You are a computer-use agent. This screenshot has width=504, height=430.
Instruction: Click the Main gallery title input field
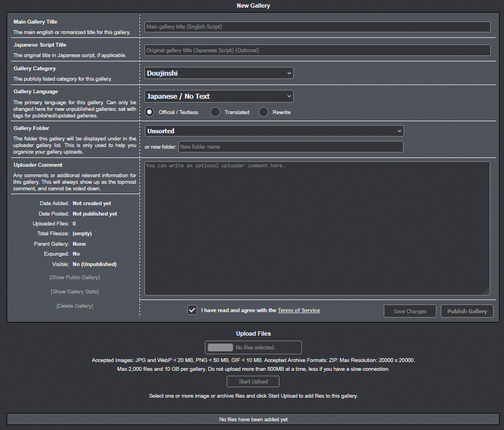[317, 27]
